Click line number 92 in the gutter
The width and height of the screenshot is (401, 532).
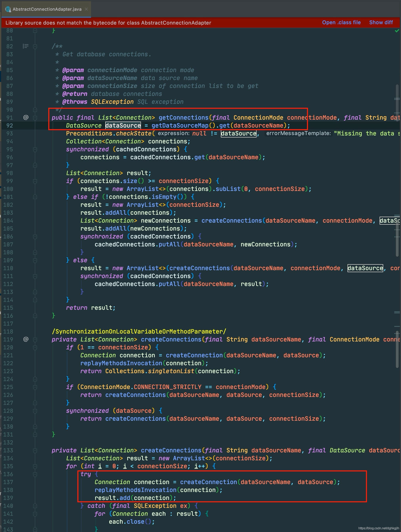(x=10, y=125)
